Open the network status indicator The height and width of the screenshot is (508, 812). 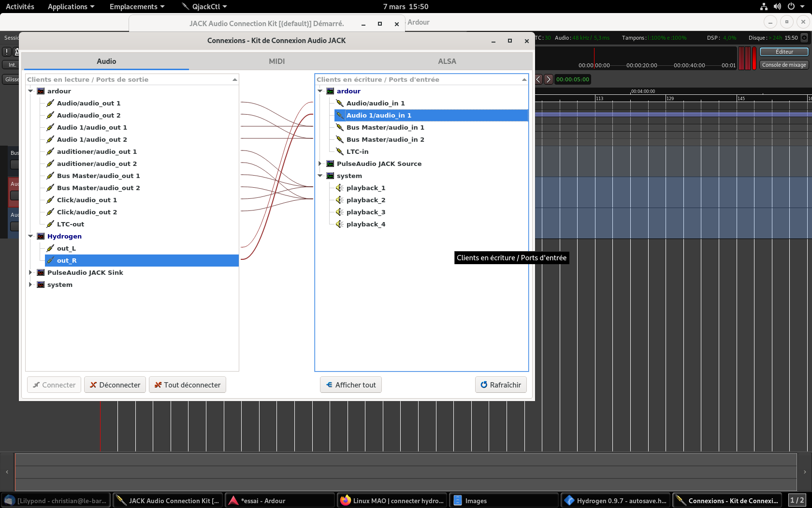point(764,6)
